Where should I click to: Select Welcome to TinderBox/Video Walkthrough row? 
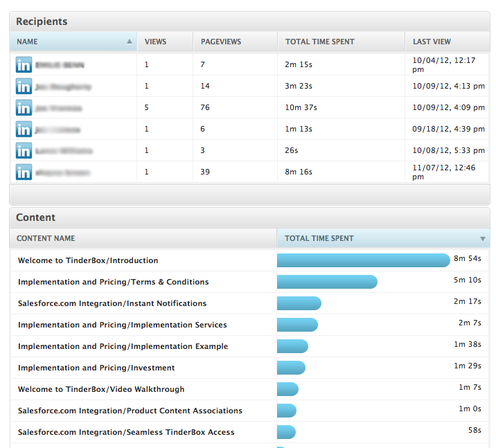point(101,389)
